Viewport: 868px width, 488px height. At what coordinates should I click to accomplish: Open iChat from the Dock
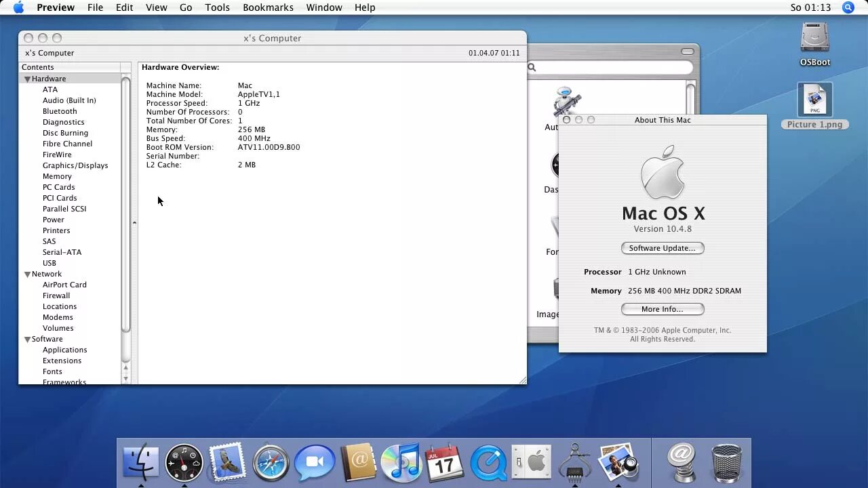(x=314, y=463)
